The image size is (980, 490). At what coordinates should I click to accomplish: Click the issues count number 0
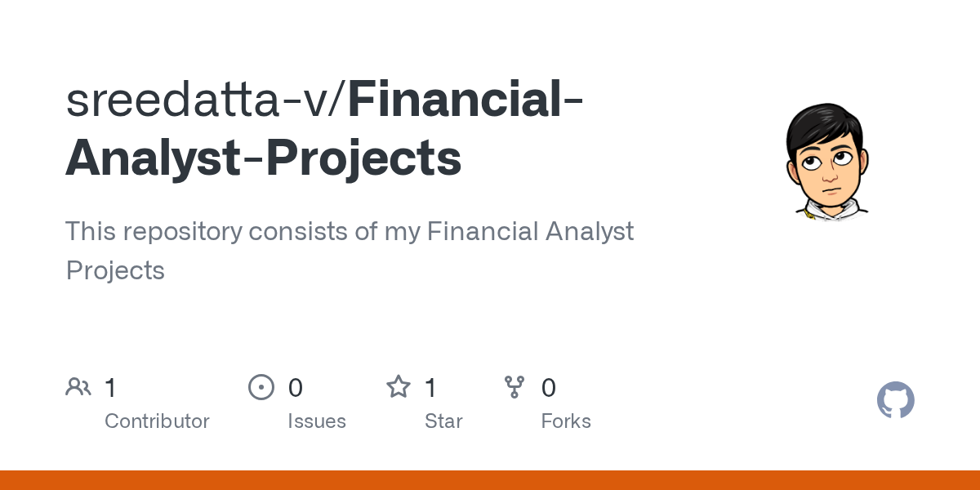[x=295, y=388]
